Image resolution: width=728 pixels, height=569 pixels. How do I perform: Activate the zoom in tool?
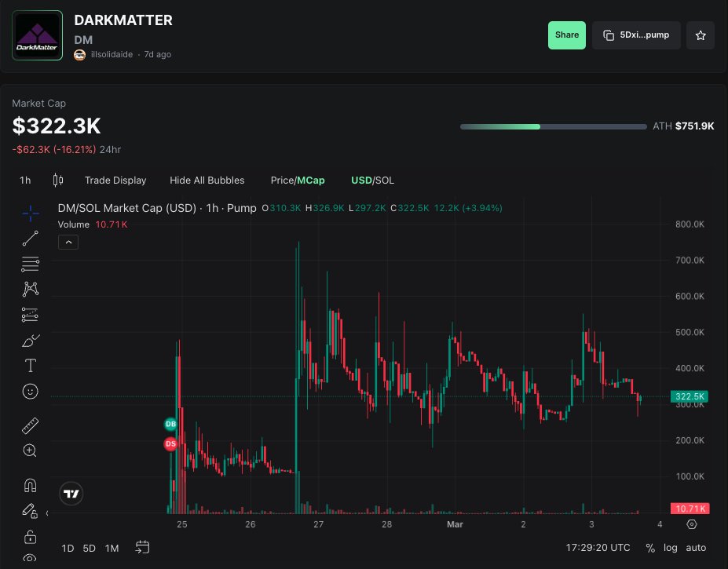coord(30,450)
